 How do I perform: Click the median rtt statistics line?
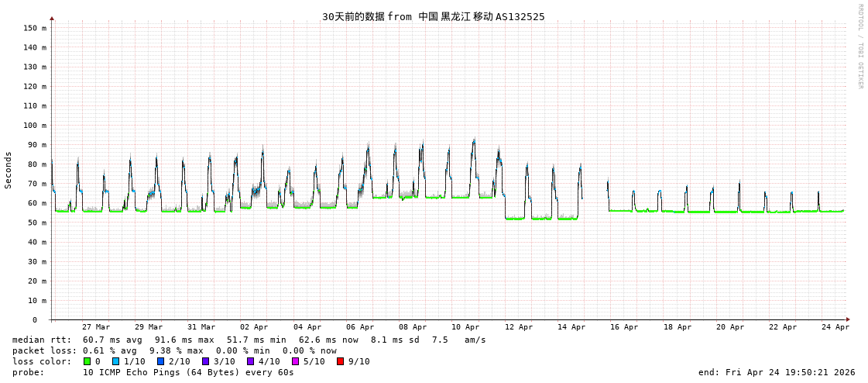point(249,340)
